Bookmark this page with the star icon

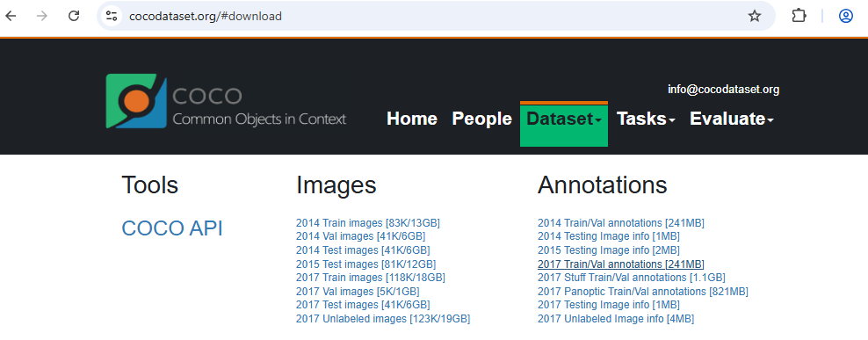click(x=755, y=16)
